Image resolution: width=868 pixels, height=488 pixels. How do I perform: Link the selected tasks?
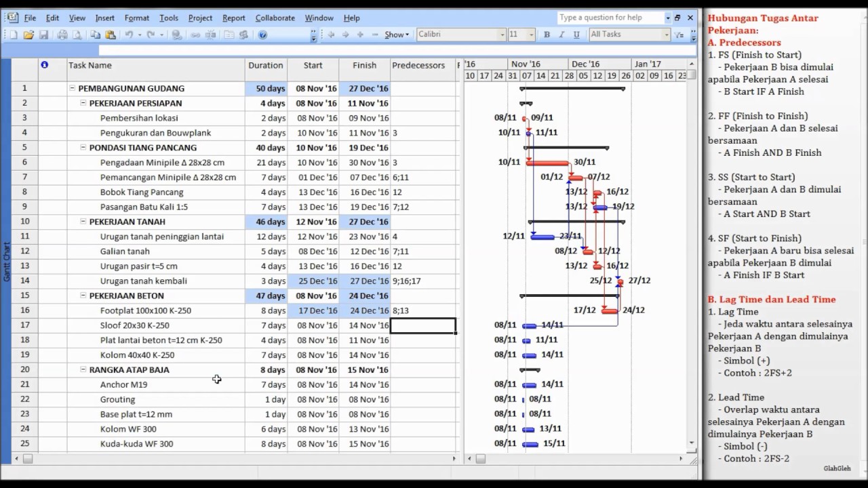195,35
